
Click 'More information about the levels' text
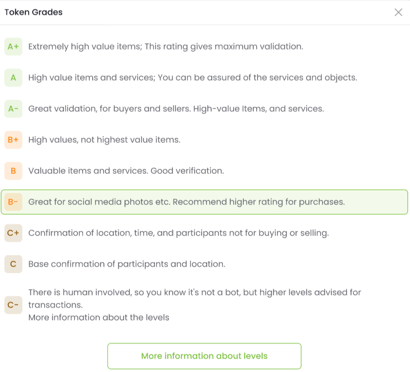pyautogui.click(x=99, y=317)
